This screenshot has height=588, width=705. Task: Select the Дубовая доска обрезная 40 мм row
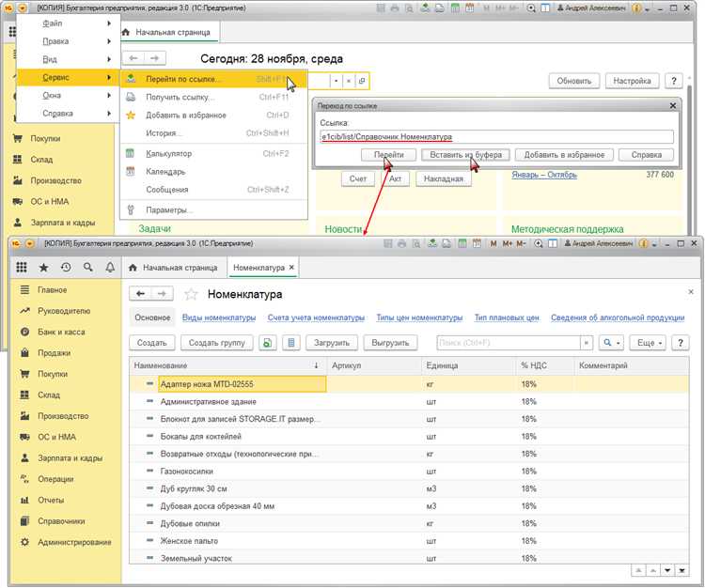216,506
